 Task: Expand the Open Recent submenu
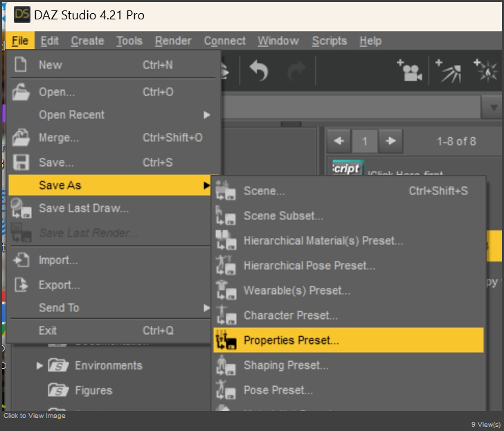point(113,115)
